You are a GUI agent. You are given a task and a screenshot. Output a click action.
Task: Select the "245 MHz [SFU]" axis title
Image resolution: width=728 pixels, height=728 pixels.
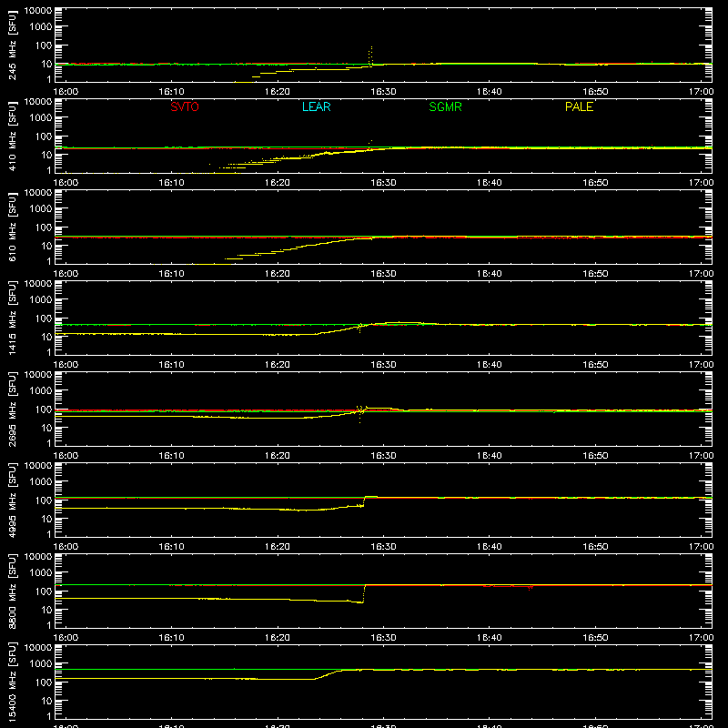click(x=13, y=45)
